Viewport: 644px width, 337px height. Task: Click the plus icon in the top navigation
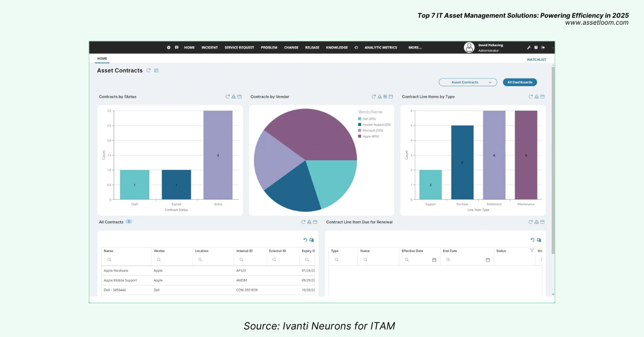[169, 47]
